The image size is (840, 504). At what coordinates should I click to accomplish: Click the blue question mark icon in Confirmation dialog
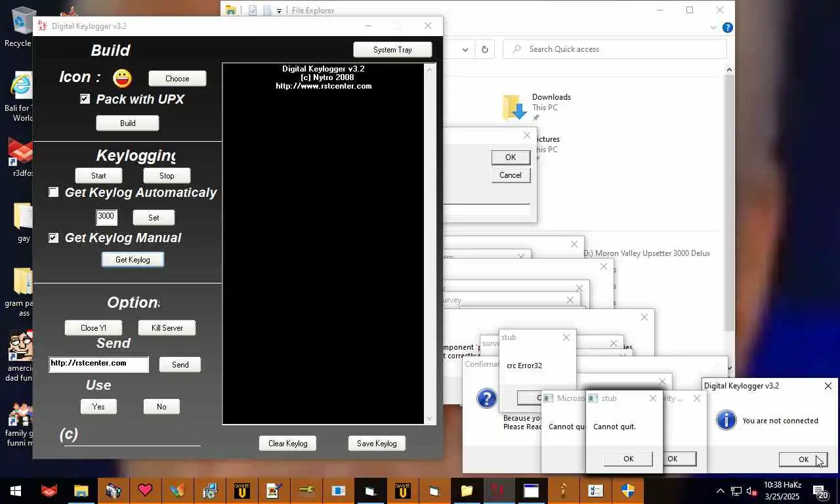pos(487,398)
